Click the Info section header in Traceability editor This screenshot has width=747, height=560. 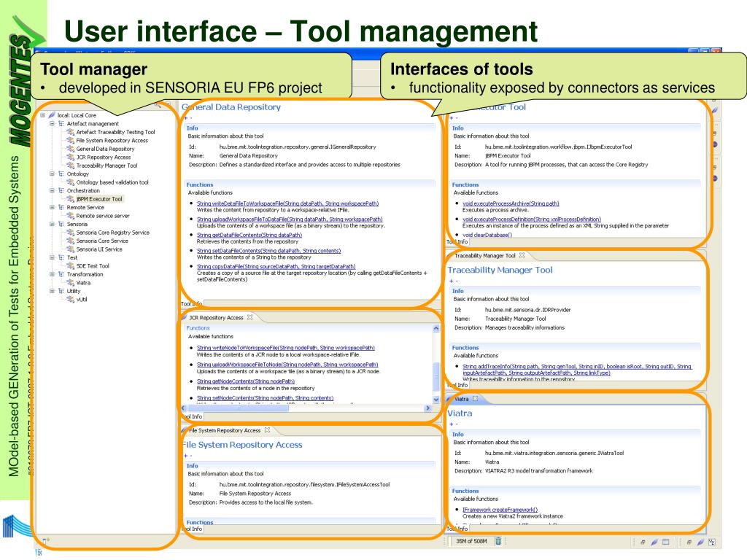(458, 291)
